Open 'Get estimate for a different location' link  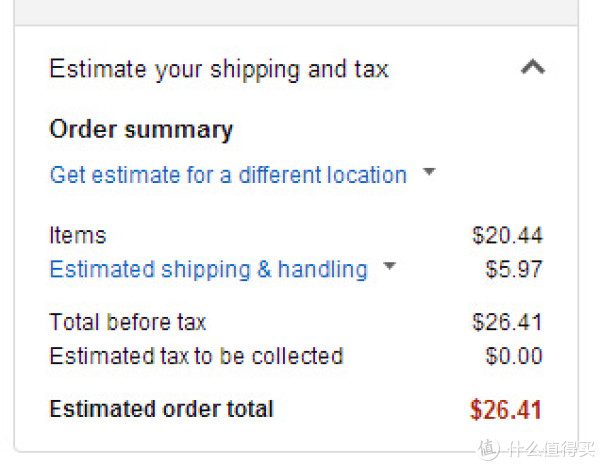(x=228, y=175)
